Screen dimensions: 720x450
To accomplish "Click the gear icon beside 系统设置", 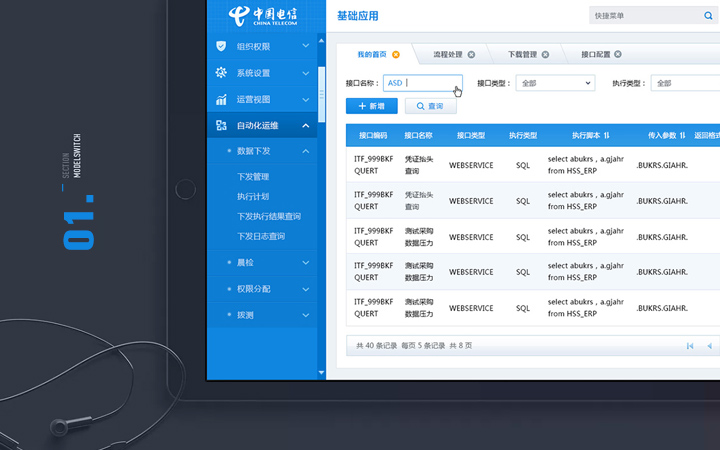I will (x=221, y=73).
